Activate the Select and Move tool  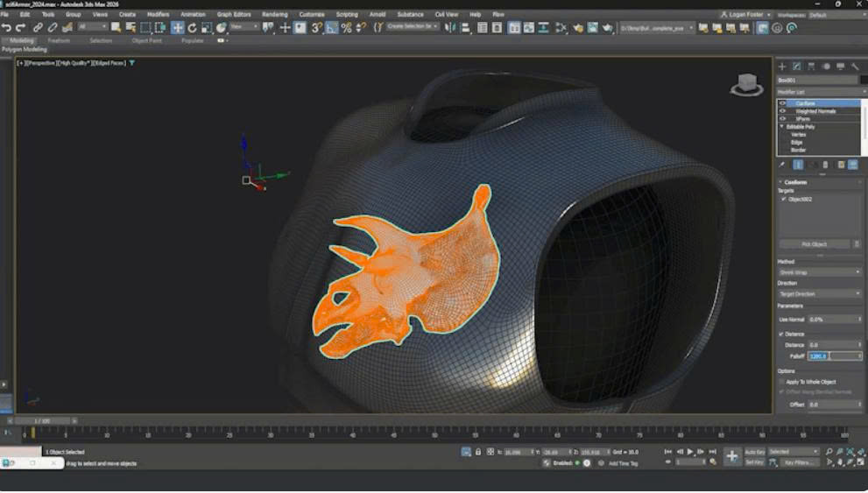coord(177,28)
